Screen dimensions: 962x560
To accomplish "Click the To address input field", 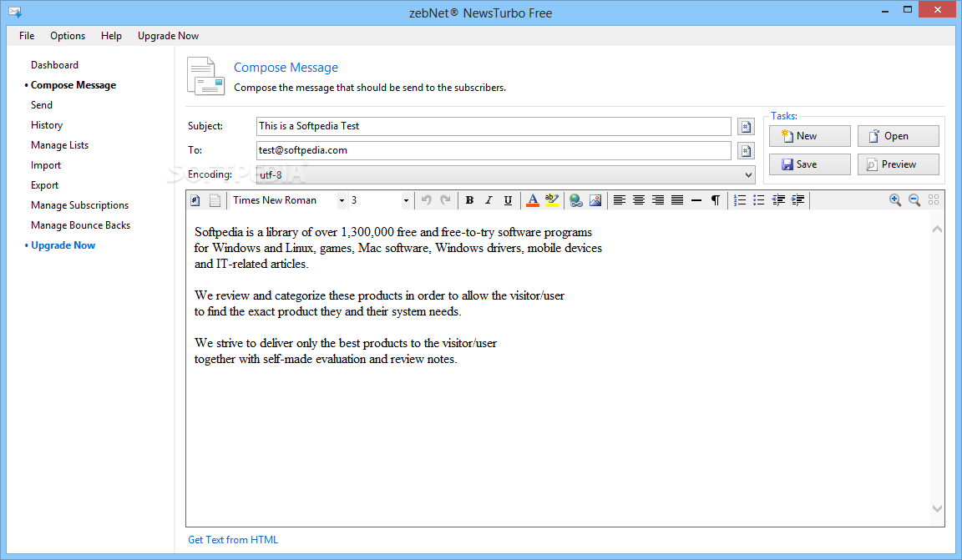I will point(494,150).
